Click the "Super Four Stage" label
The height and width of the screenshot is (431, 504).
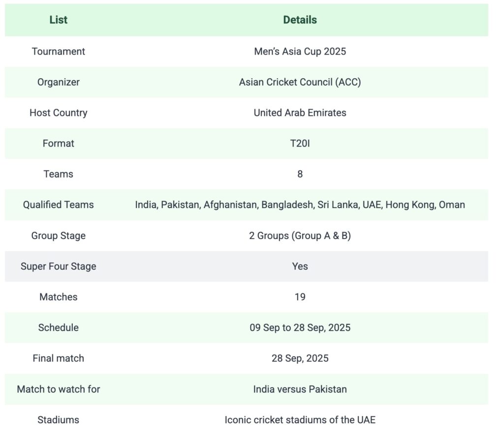coord(58,266)
